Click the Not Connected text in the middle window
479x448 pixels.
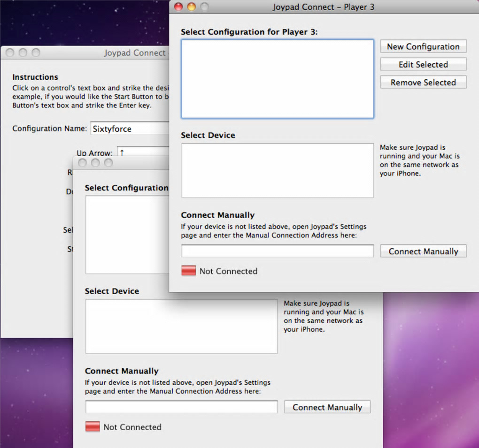tap(132, 427)
